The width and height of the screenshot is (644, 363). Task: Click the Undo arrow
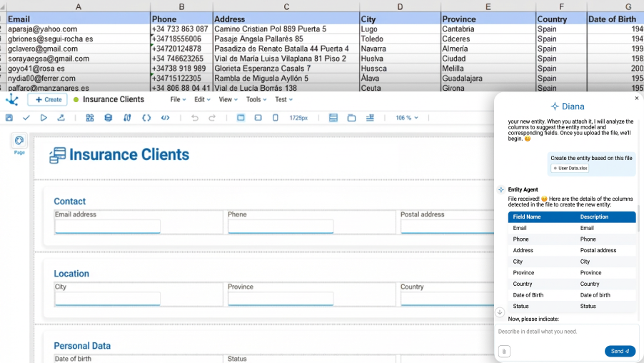[194, 118]
